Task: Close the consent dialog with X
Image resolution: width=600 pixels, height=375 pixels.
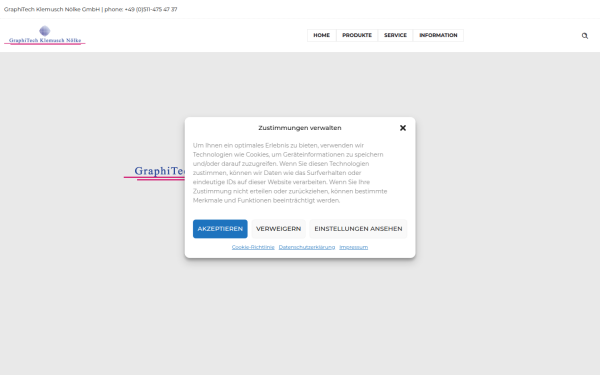Action: coord(403,128)
